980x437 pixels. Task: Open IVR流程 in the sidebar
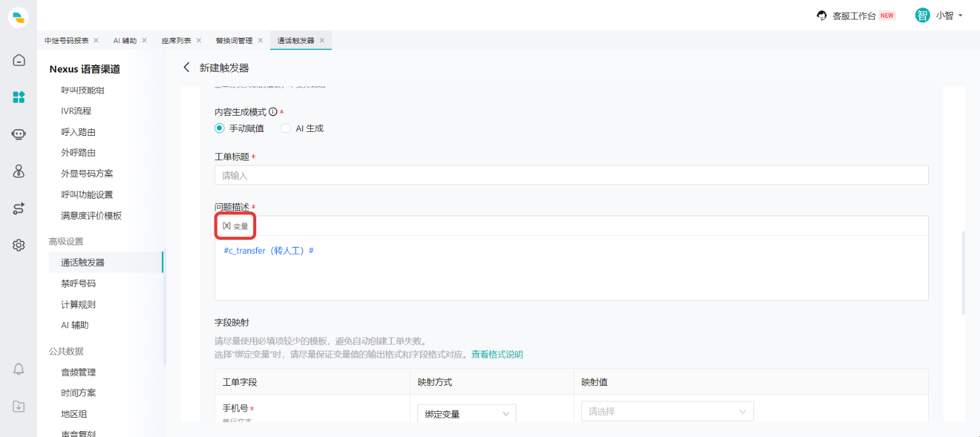click(76, 111)
